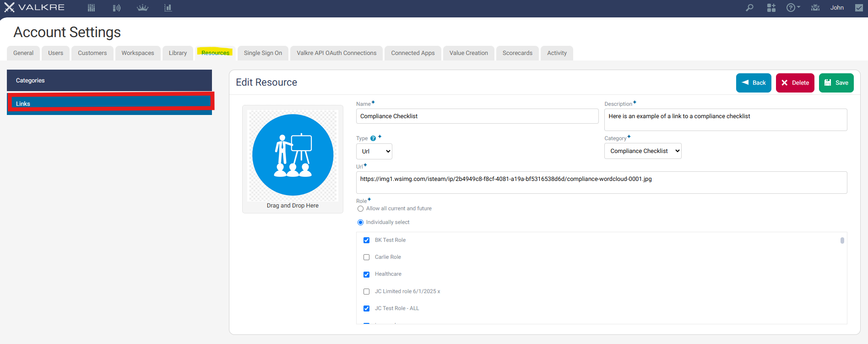This screenshot has width=868, height=344.
Task: Open the Type dropdown showing Url
Action: click(x=374, y=151)
